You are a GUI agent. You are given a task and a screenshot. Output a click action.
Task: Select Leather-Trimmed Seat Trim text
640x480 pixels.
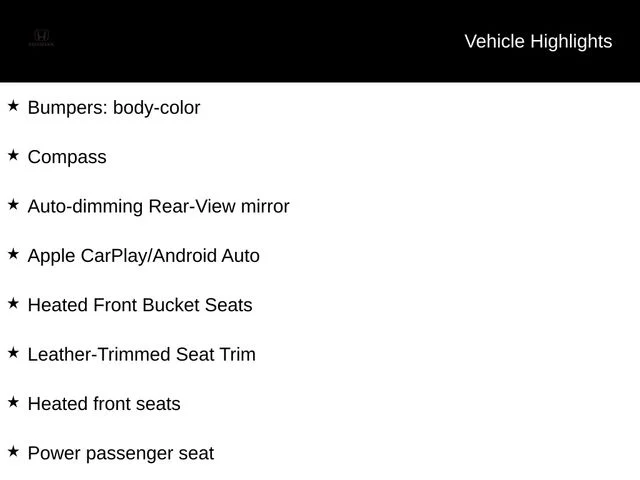click(142, 354)
